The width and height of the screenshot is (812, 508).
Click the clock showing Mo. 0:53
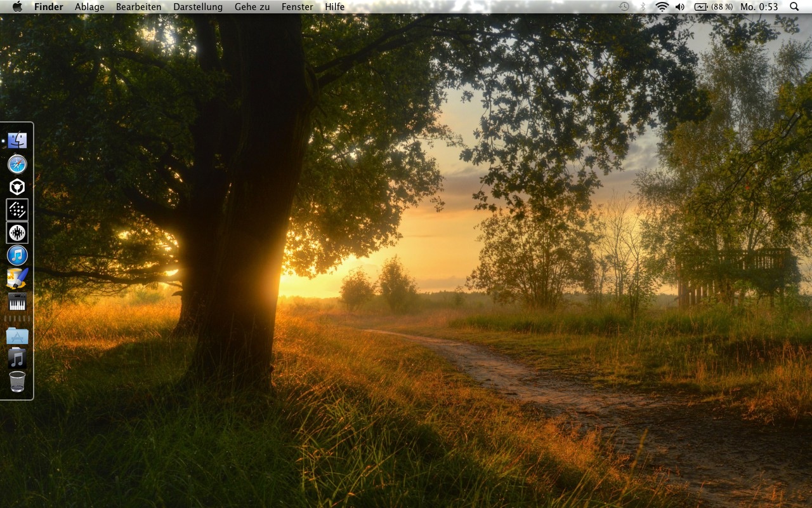pyautogui.click(x=759, y=7)
